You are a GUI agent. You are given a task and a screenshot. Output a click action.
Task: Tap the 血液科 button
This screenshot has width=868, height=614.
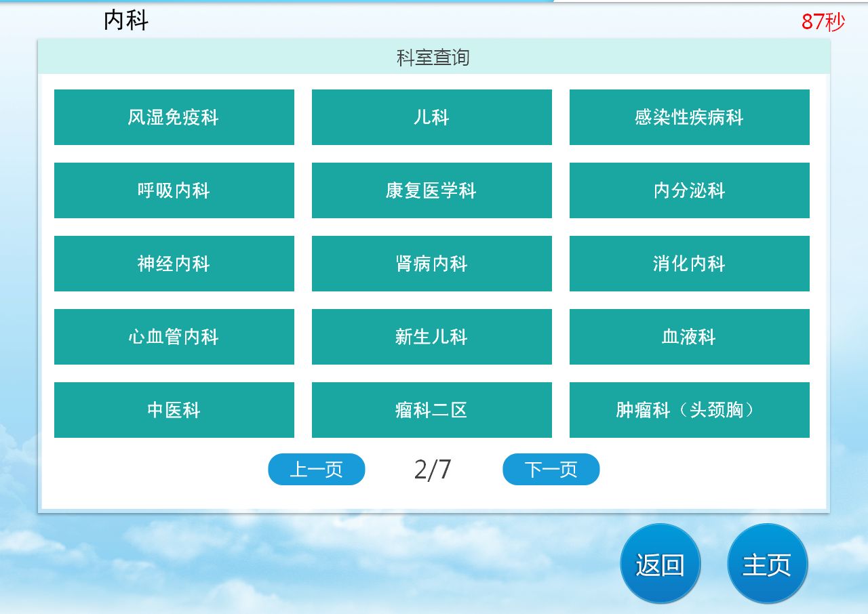tap(689, 337)
